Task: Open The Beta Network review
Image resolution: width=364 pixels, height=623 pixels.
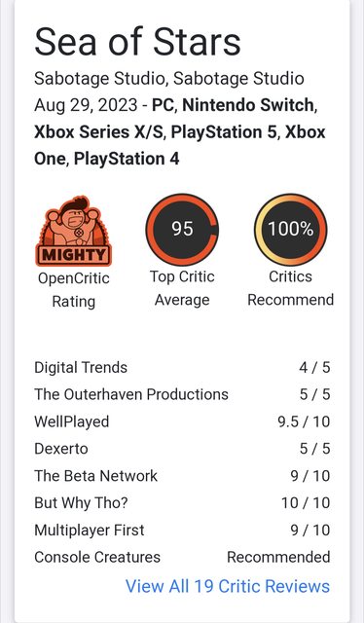Action: [x=182, y=476]
